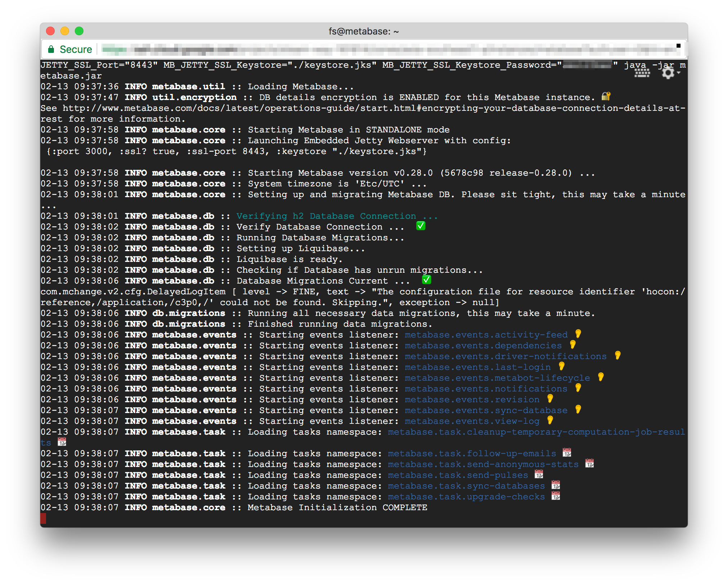The image size is (728, 585).
Task: Click the keyboard icon in terminal toolbar
Action: click(x=642, y=73)
